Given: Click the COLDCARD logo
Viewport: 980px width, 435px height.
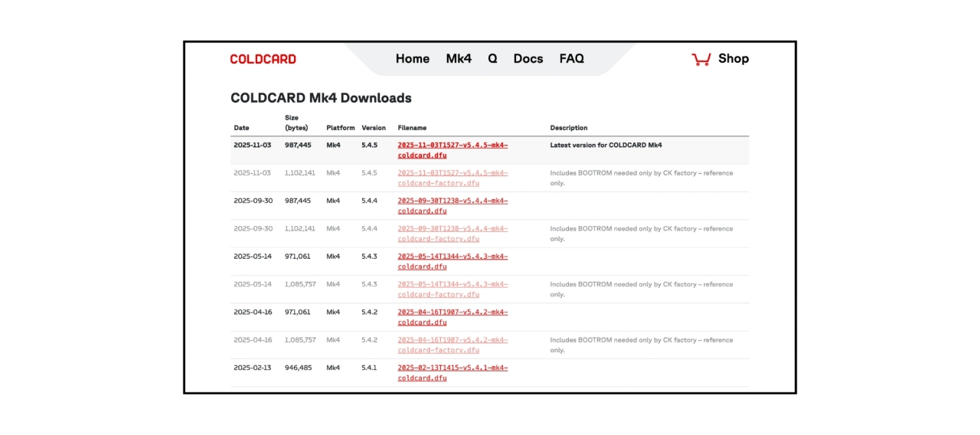Looking at the screenshot, I should 263,59.
